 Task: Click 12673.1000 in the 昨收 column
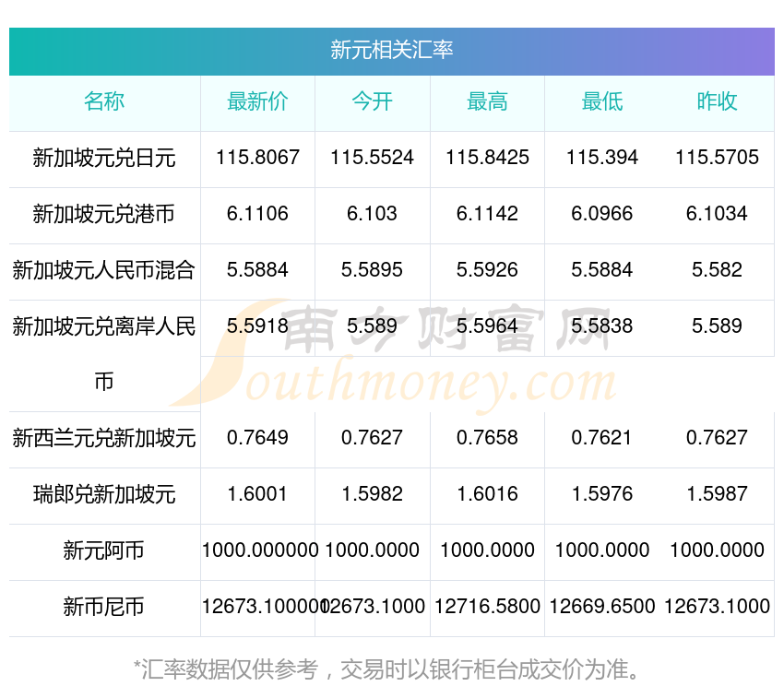click(x=717, y=607)
